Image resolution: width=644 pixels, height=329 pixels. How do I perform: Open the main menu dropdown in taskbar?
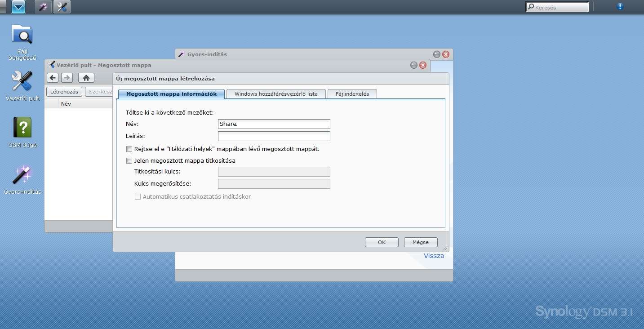18,7
